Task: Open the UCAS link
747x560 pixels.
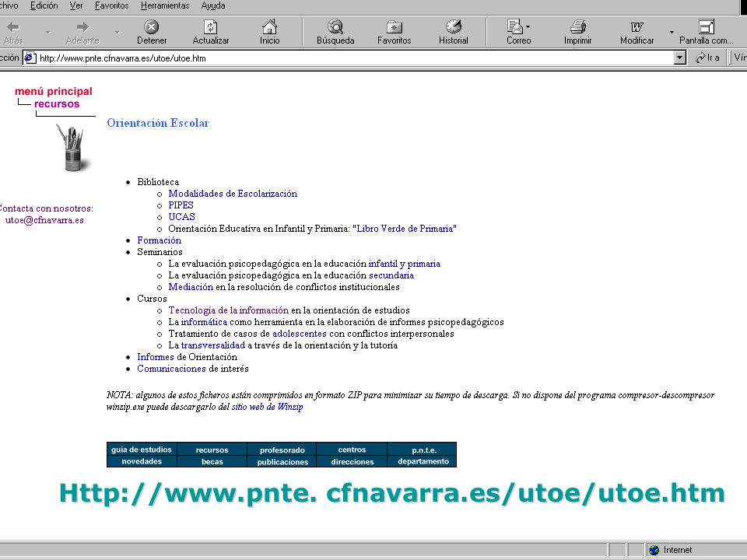Action: point(181,217)
